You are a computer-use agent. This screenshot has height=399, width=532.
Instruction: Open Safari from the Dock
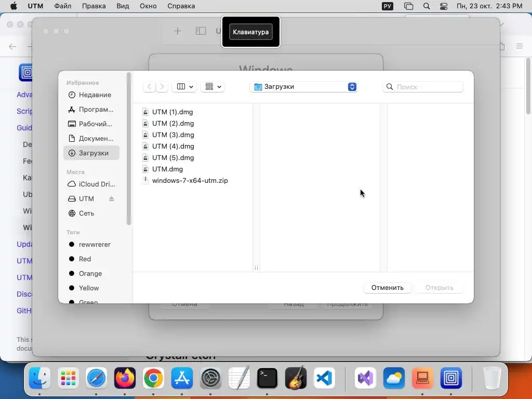pyautogui.click(x=96, y=378)
